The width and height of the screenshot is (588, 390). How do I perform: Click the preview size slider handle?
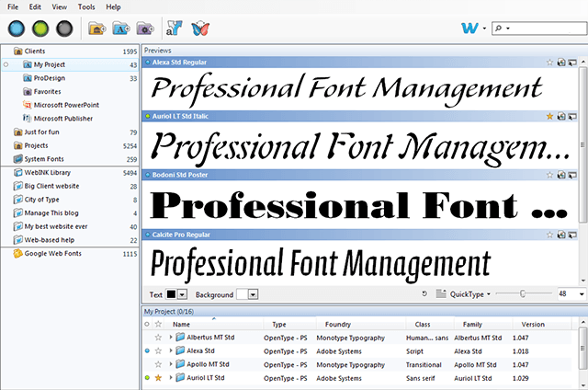click(x=523, y=294)
